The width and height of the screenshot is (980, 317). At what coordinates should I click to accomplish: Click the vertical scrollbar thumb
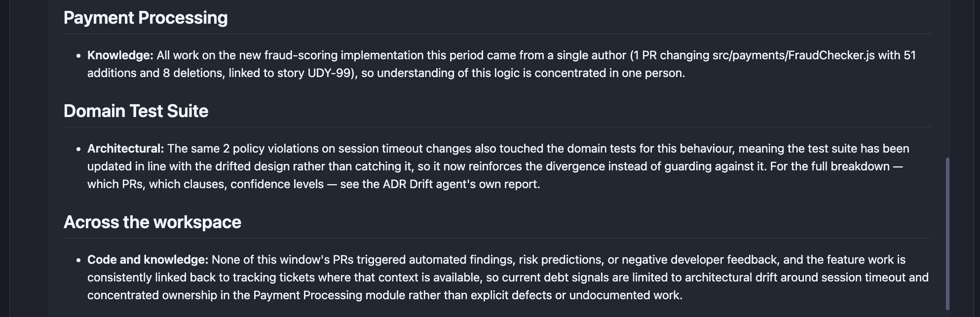[947, 234]
